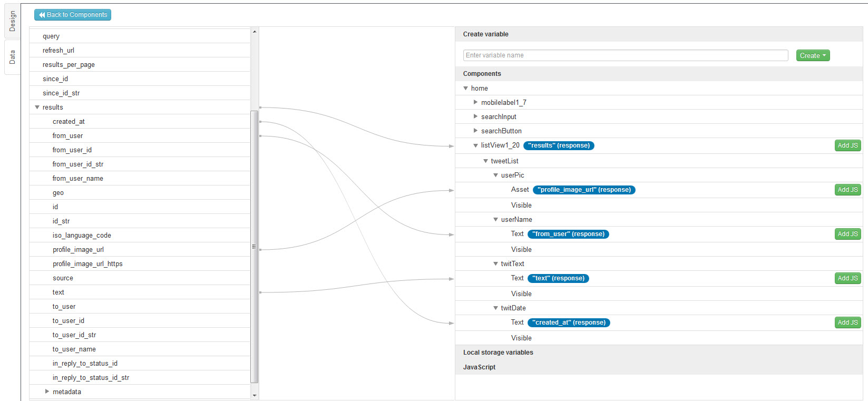This screenshot has height=401, width=868.
Task: Select profile_image_url_https in response tree
Action: click(87, 264)
